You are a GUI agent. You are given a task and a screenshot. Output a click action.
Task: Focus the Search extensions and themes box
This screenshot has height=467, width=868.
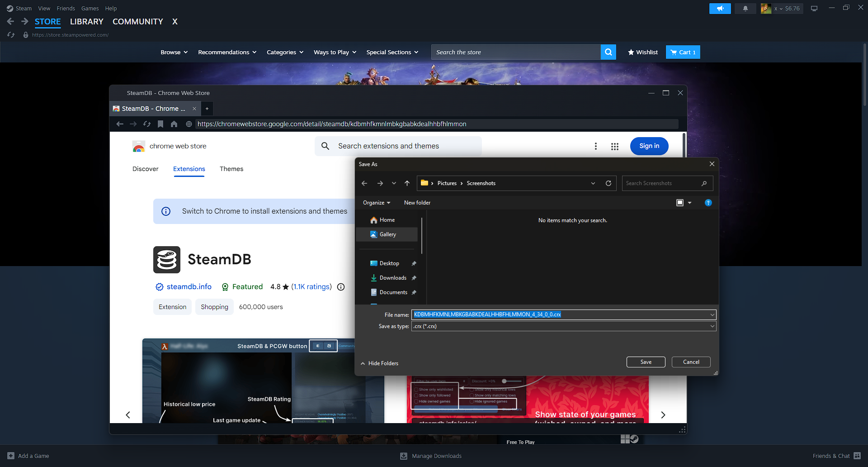pyautogui.click(x=398, y=146)
